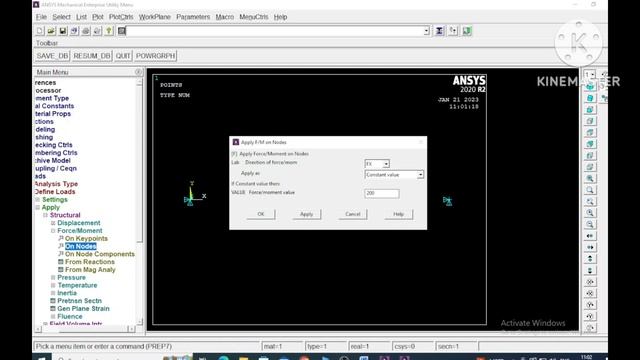Image resolution: width=640 pixels, height=360 pixels.
Task: Select the Bottom View cube icon
Action: point(590,167)
